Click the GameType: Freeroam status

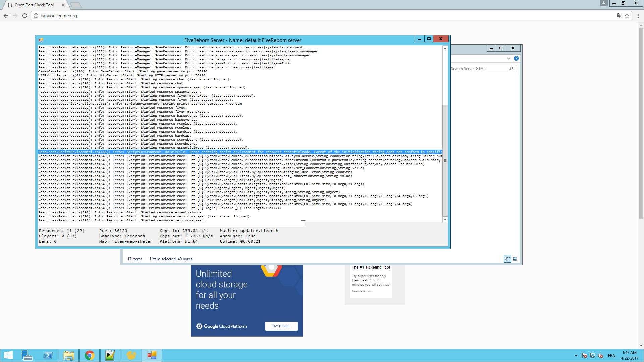coord(122,236)
